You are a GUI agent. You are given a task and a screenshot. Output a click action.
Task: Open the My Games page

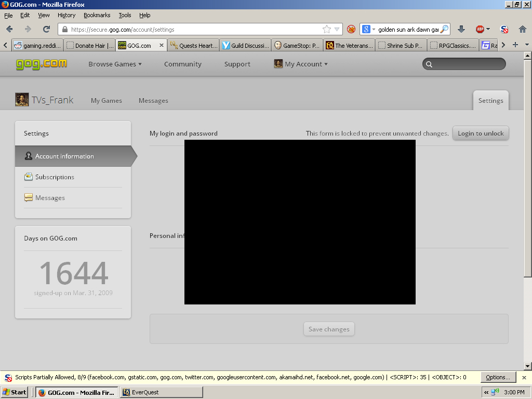[x=106, y=101]
